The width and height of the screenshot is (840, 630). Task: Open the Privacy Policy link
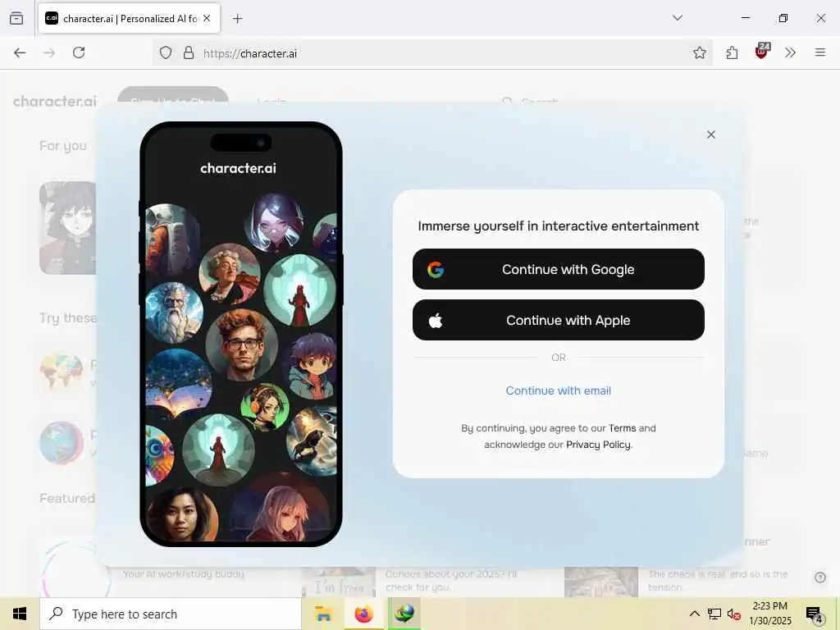pos(598,445)
